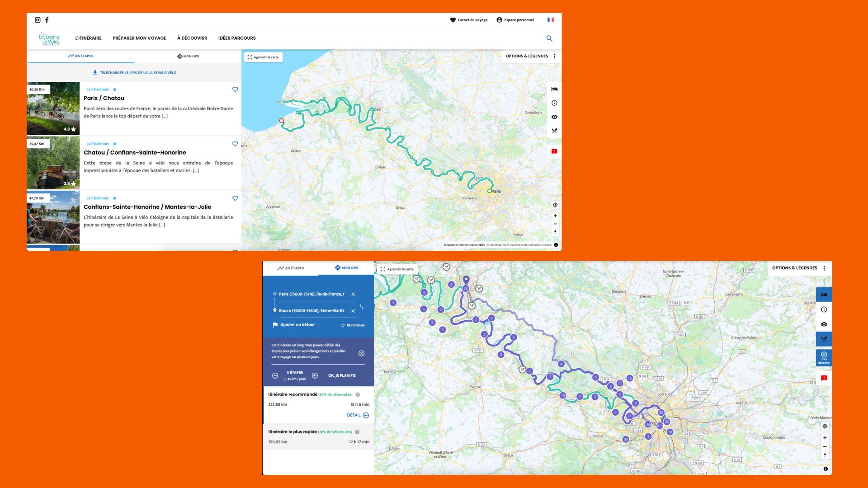Click locate me button in top map

coord(555,205)
